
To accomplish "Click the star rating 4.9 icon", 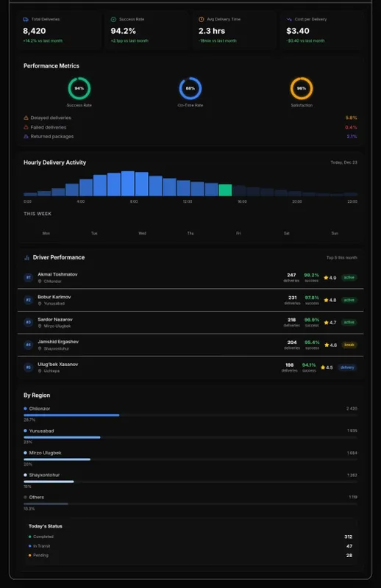I will click(x=326, y=278).
